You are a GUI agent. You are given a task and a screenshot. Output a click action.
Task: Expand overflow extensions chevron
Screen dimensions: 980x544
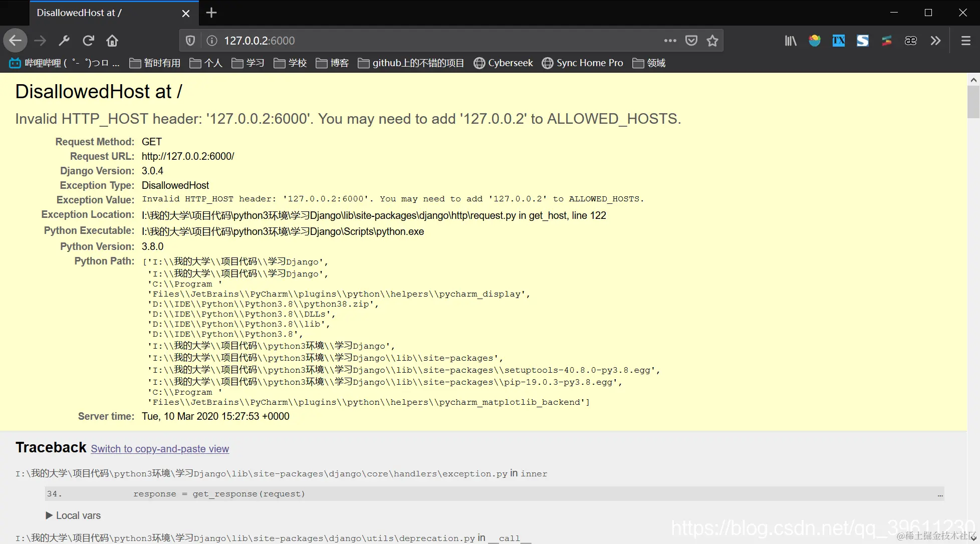tap(935, 41)
